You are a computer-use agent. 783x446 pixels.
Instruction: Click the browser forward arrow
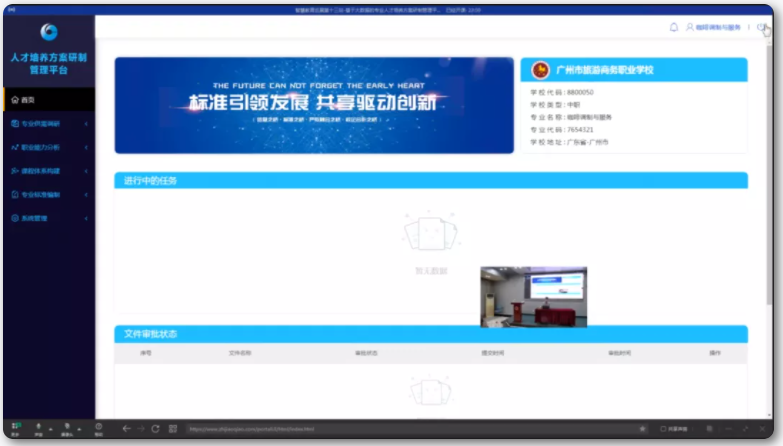[x=141, y=429]
